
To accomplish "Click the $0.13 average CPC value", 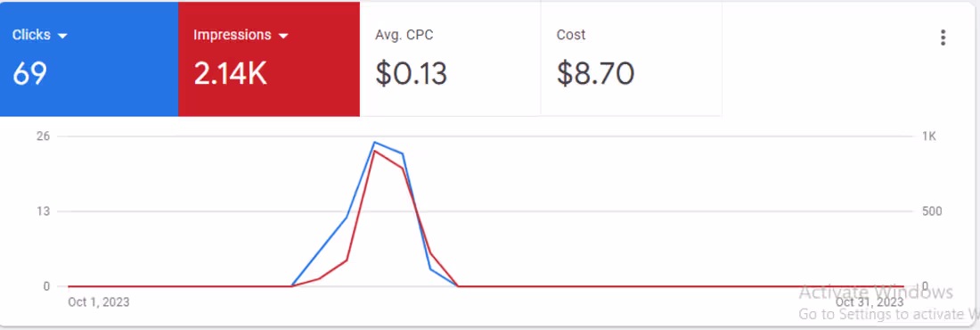I will [x=412, y=74].
